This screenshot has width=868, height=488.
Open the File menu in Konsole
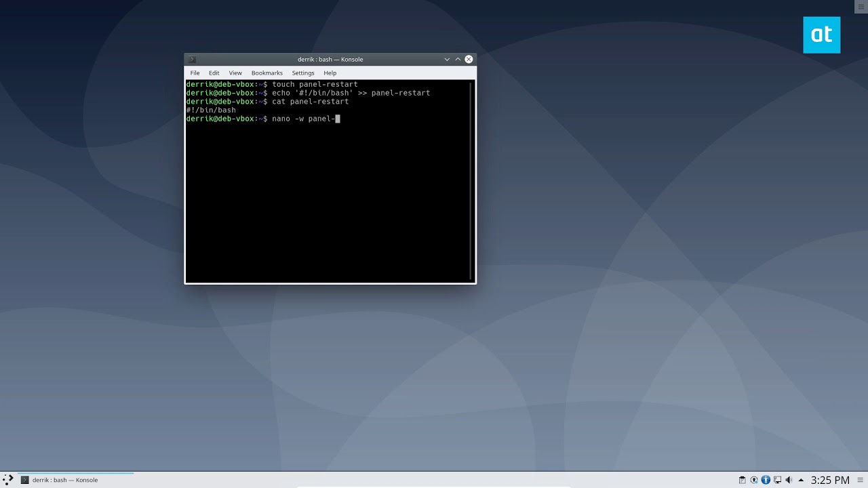click(x=195, y=73)
